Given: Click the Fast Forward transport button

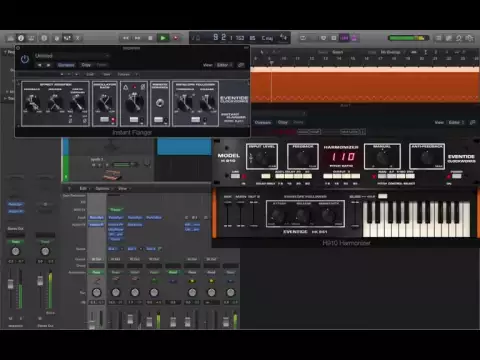Looking at the screenshot, I should [x=138, y=38].
